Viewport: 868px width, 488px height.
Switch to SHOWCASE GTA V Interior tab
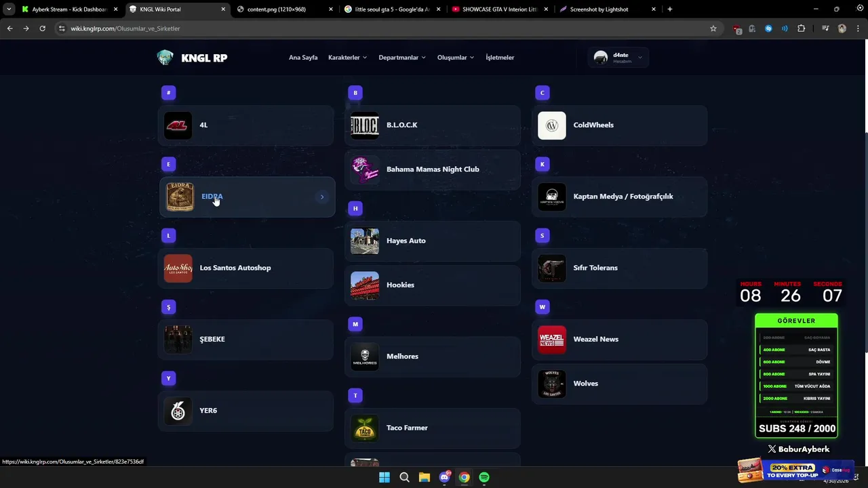point(499,9)
